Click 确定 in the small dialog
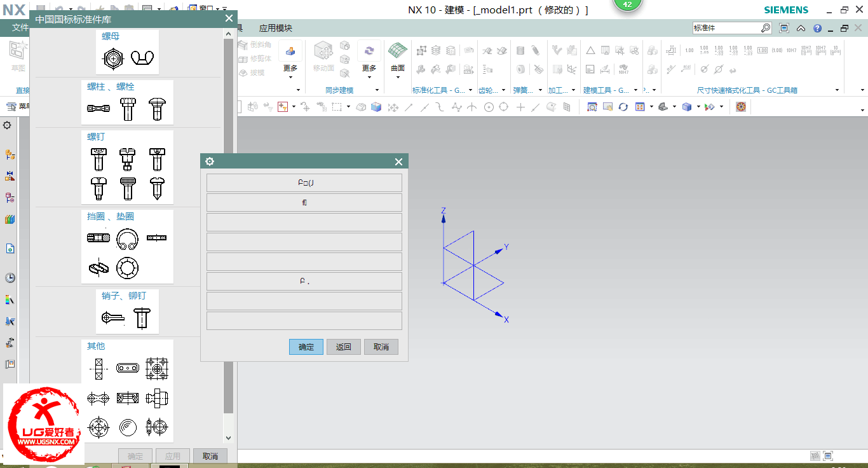 point(306,347)
